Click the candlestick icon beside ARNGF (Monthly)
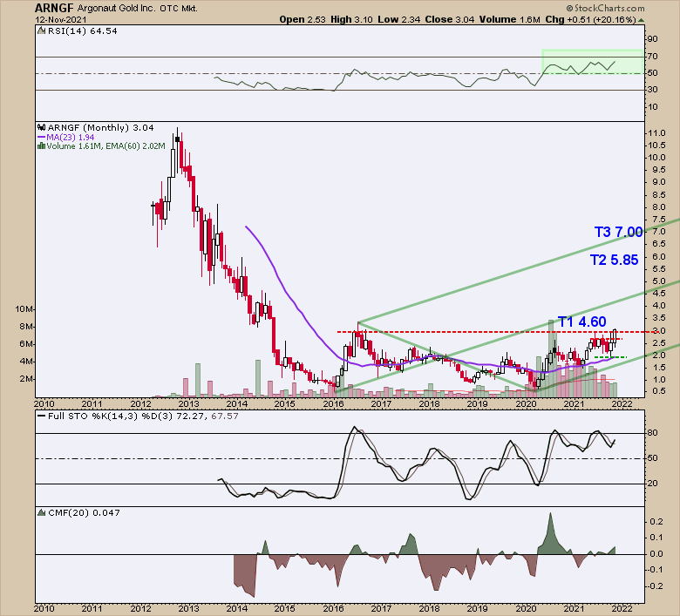 coord(42,127)
